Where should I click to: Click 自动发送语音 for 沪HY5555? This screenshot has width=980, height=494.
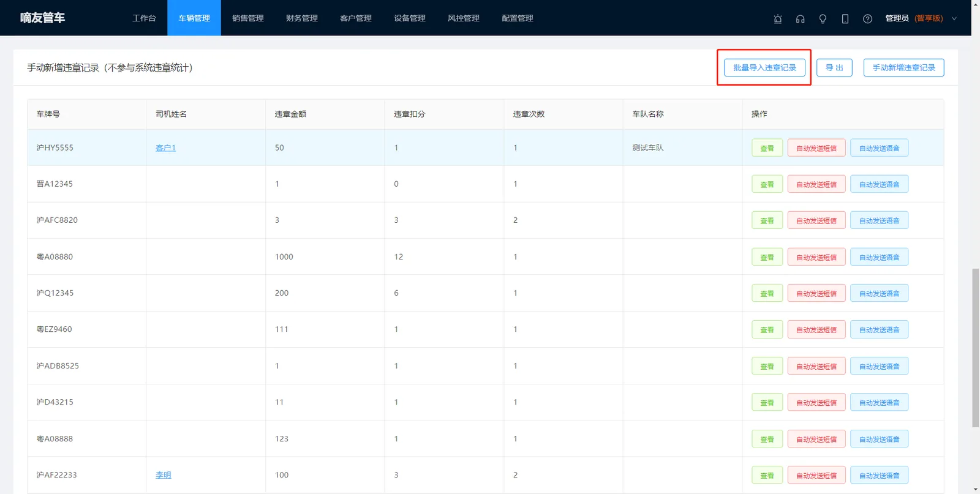[879, 148]
